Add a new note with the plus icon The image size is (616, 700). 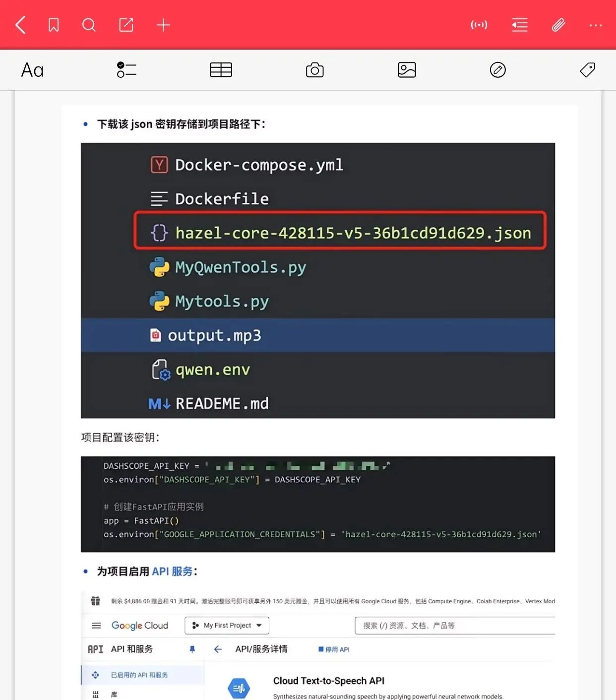coord(163,25)
